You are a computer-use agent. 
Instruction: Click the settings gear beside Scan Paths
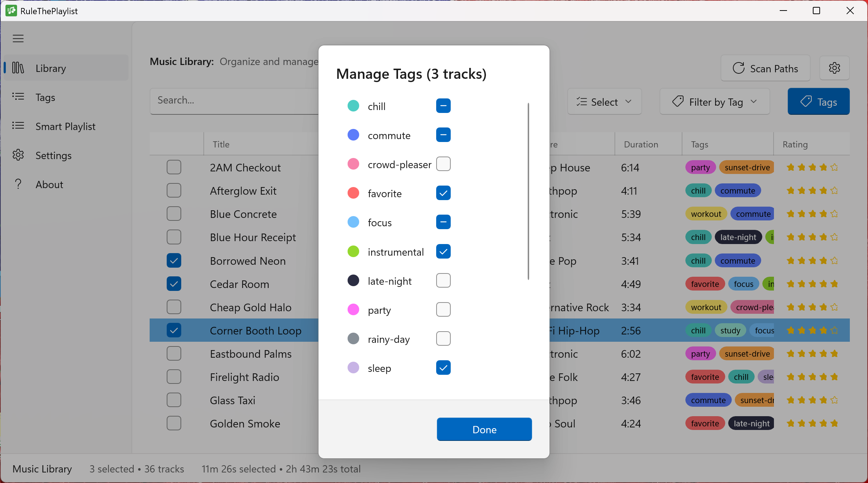point(834,68)
